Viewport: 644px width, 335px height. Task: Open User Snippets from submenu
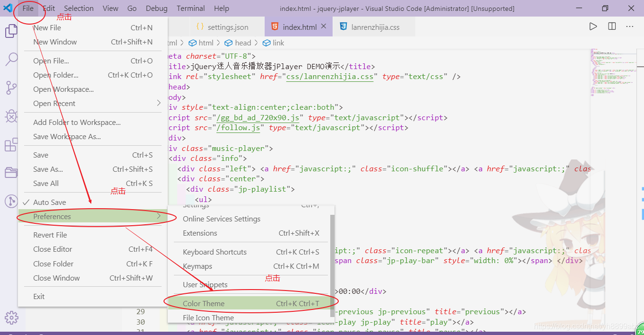(x=249, y=284)
